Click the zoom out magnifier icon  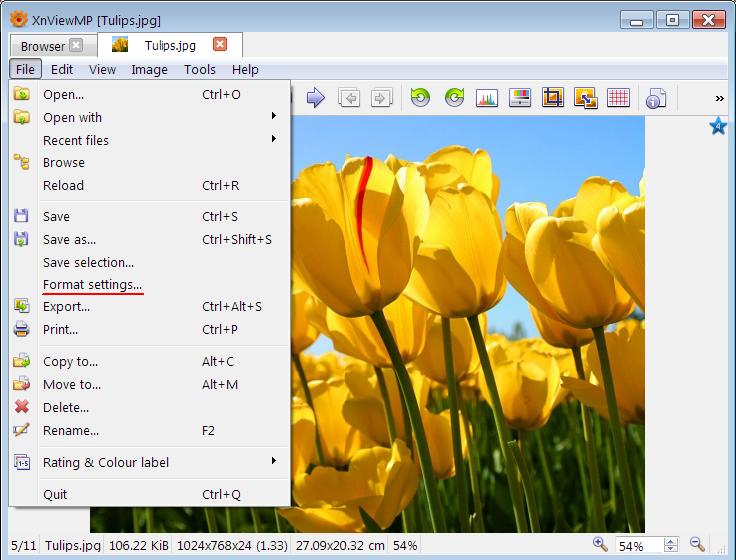click(x=697, y=544)
